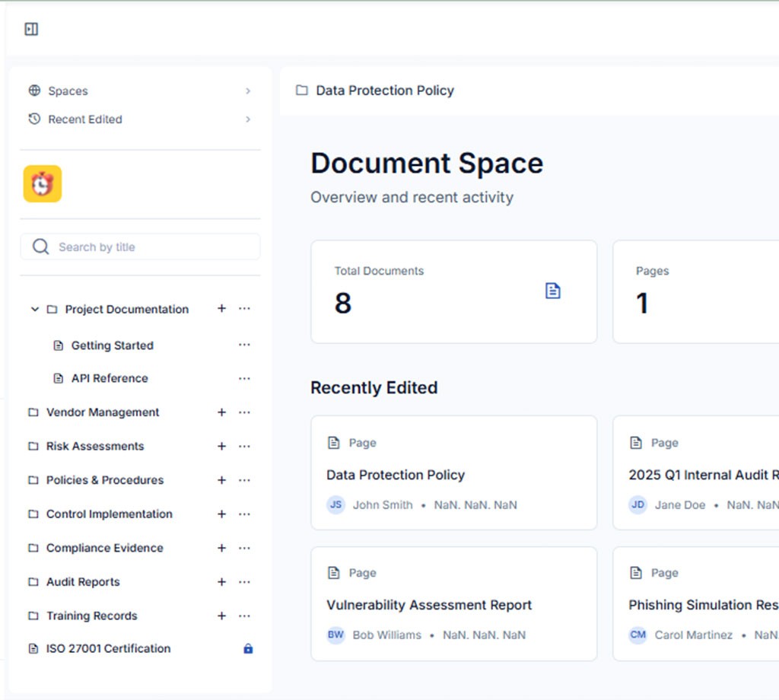The height and width of the screenshot is (700, 779).
Task: Click the yellow alarm clock space icon
Action: click(43, 184)
